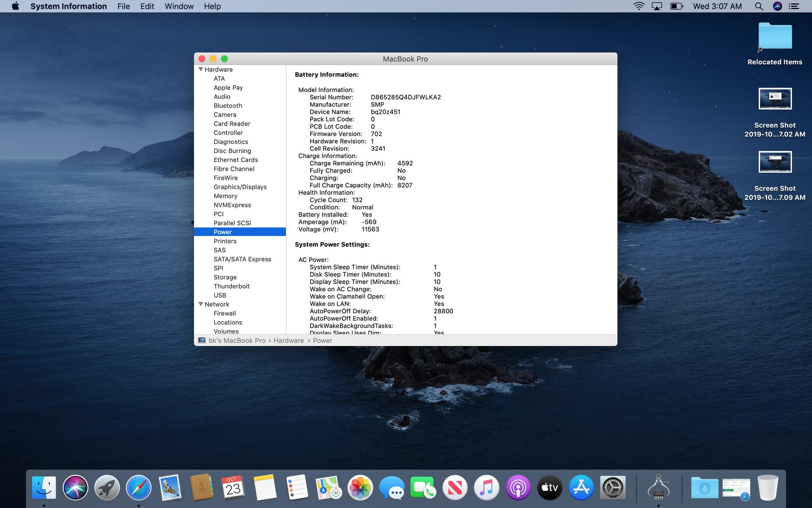The image size is (812, 508).
Task: Open battery status menu bar icon
Action: point(677,6)
